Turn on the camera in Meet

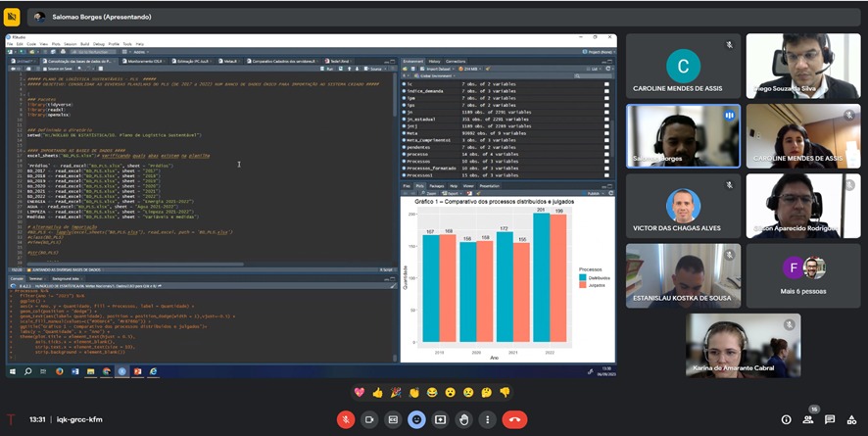(x=369, y=420)
